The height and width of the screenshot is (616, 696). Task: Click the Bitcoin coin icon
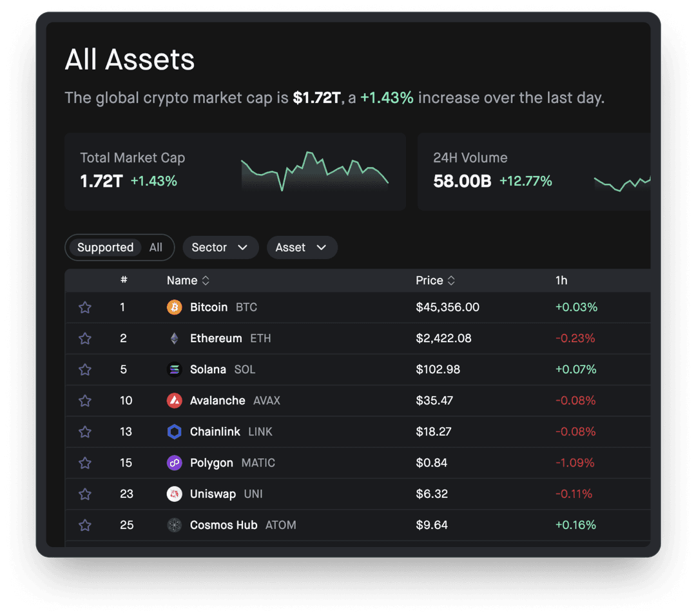[174, 307]
